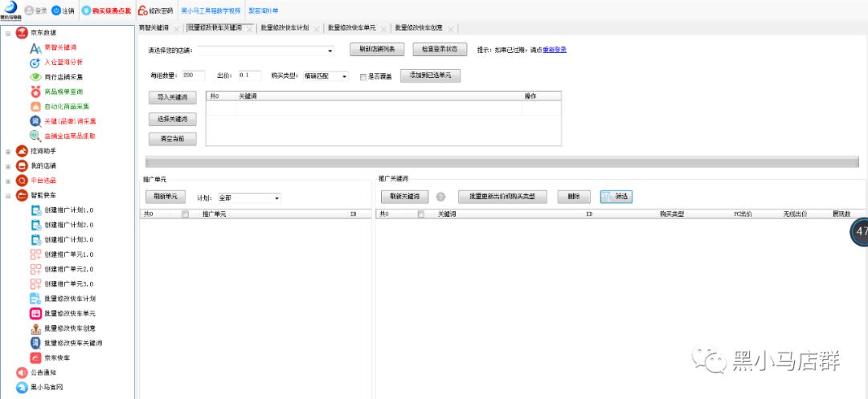Toggle the 是否覆盖 checkbox
868x399 pixels.
click(363, 77)
